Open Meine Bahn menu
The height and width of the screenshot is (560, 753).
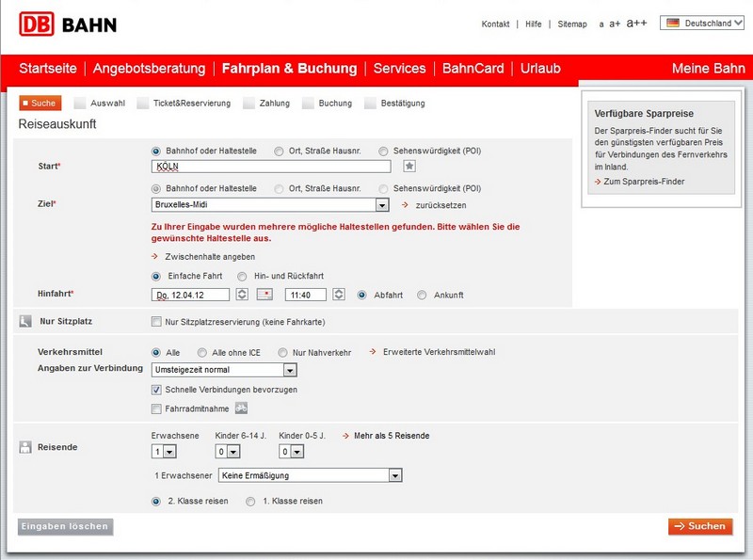pyautogui.click(x=709, y=68)
